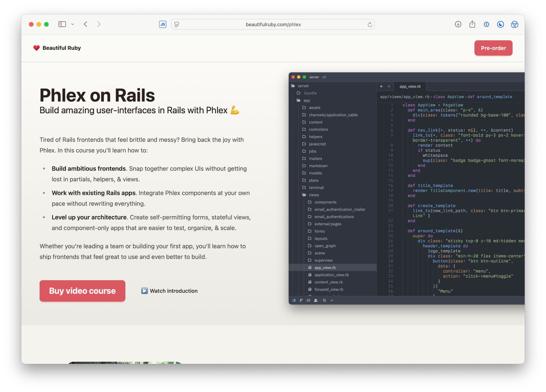Click the editor forward arrow

pos(389,87)
